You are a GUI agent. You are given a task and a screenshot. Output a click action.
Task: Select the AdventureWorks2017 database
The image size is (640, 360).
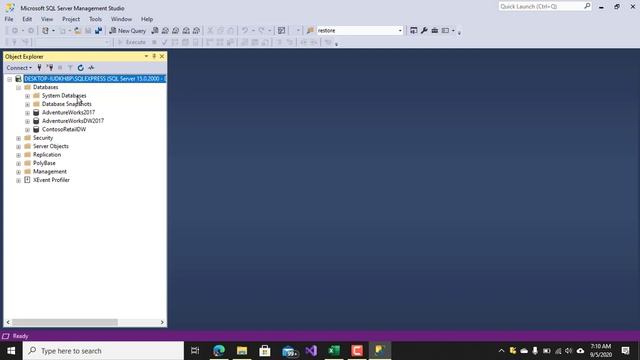click(x=68, y=112)
